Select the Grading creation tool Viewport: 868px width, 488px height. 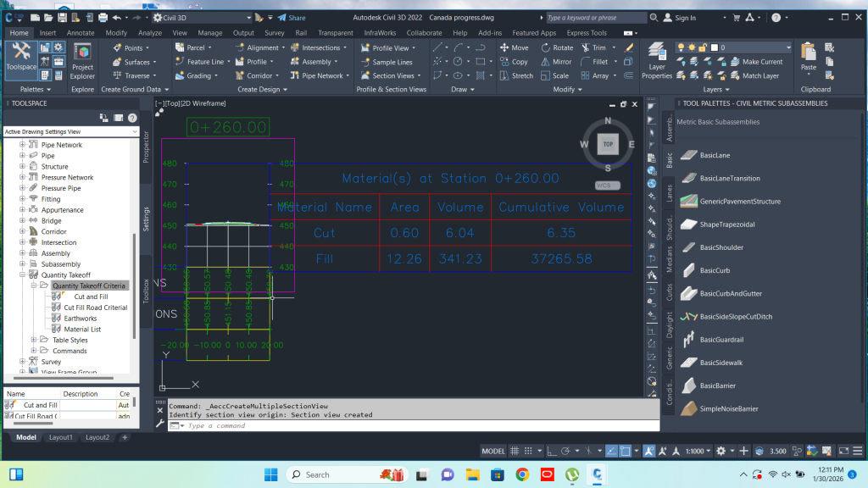197,76
